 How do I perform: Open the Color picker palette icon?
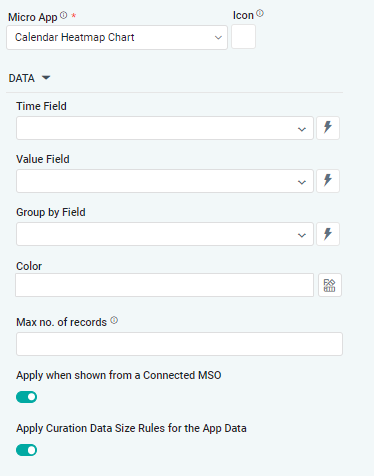pos(330,285)
